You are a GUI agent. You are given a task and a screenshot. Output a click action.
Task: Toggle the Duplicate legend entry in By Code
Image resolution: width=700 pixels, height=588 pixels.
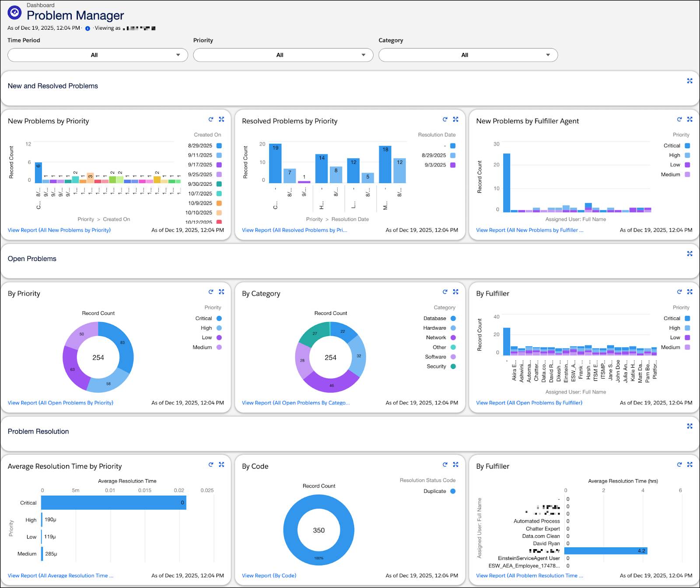[x=435, y=491]
